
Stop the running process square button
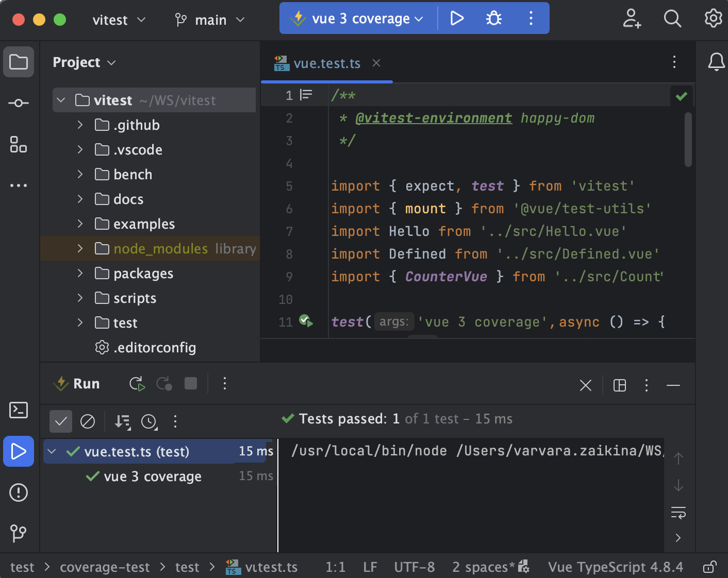(191, 384)
